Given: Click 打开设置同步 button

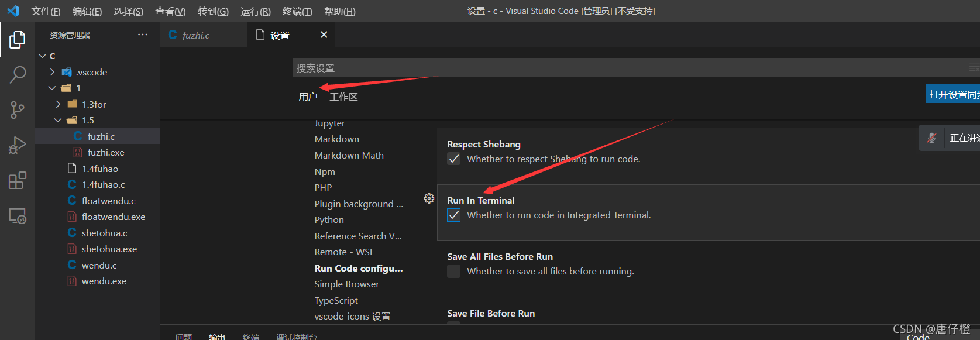Looking at the screenshot, I should pyautogui.click(x=953, y=94).
